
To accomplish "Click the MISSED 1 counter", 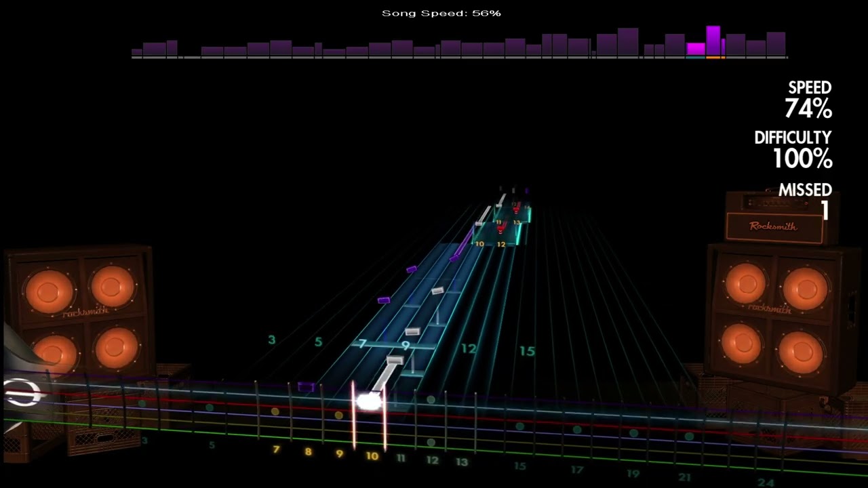I will point(805,201).
